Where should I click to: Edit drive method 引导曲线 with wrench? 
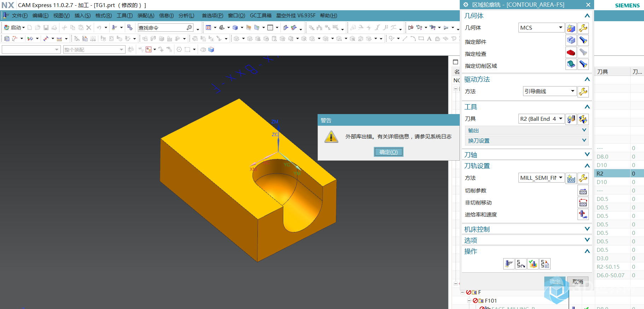583,91
